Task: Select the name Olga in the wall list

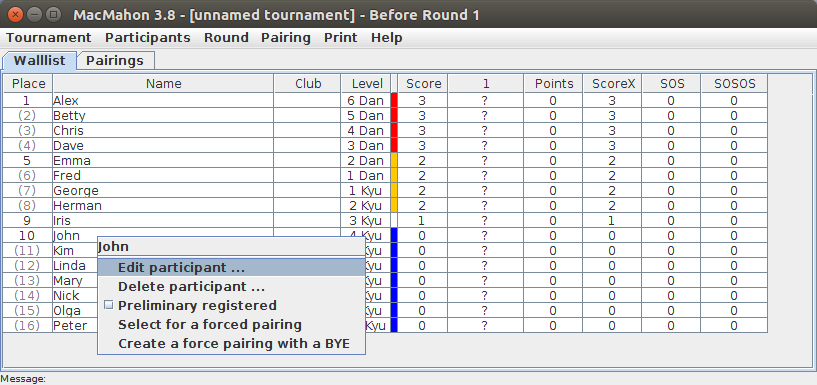Action: pyautogui.click(x=67, y=311)
